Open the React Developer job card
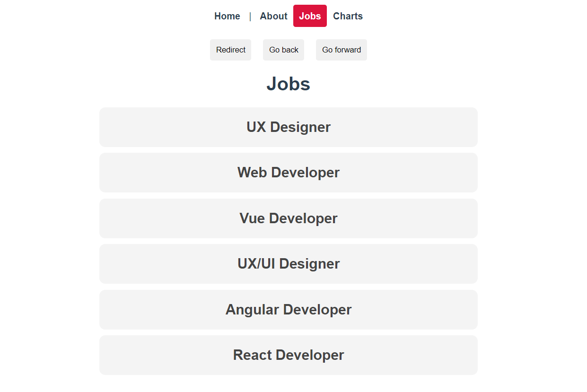 click(x=289, y=355)
